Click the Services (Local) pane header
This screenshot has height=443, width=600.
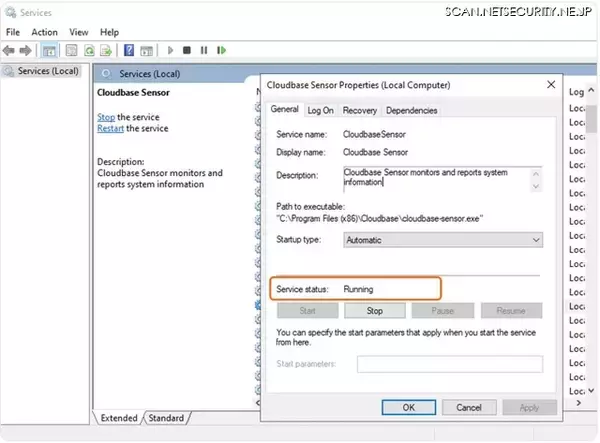click(150, 74)
